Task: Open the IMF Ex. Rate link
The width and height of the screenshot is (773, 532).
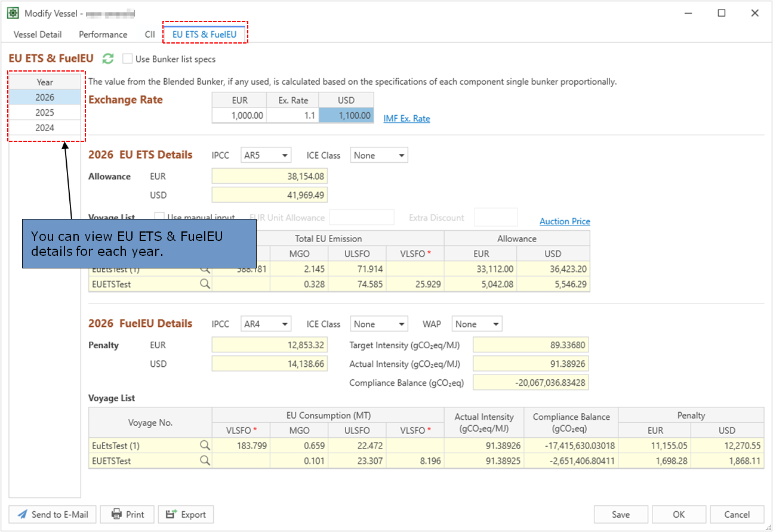Action: [406, 119]
